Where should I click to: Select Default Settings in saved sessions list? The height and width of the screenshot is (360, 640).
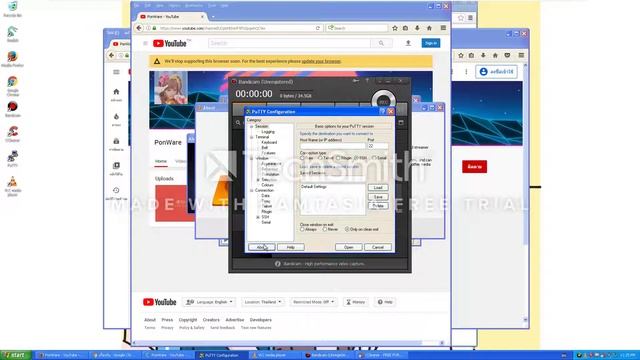click(x=314, y=187)
